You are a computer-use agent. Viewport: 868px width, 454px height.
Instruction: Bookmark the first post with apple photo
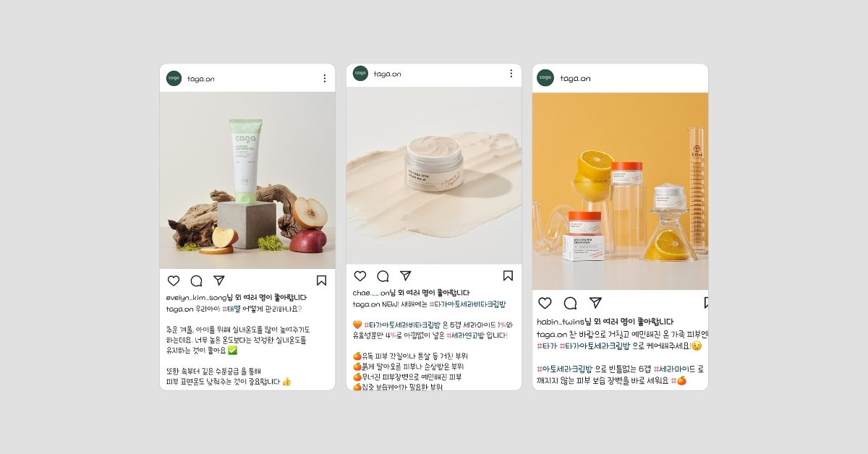(321, 280)
